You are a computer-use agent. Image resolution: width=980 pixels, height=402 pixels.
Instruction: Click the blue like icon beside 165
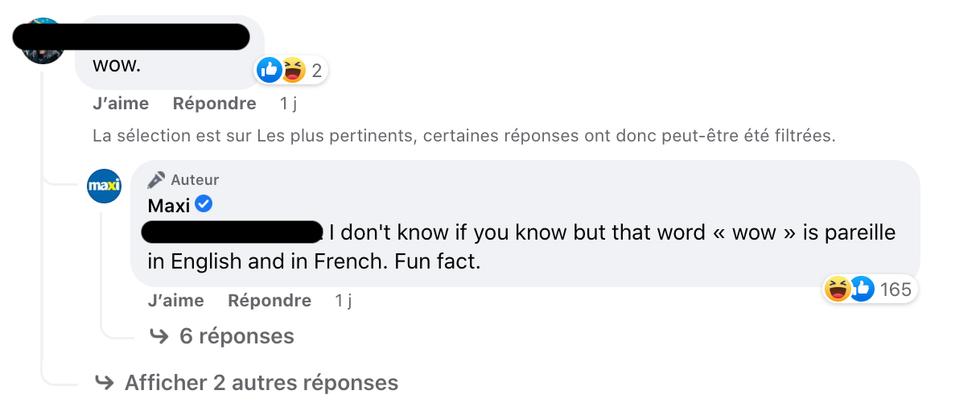coord(861,289)
